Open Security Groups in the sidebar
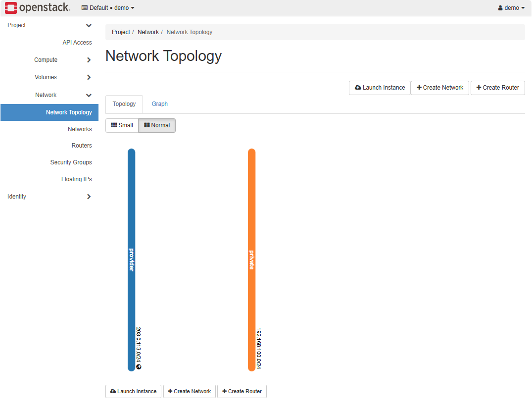The height and width of the screenshot is (411, 532). [x=71, y=162]
